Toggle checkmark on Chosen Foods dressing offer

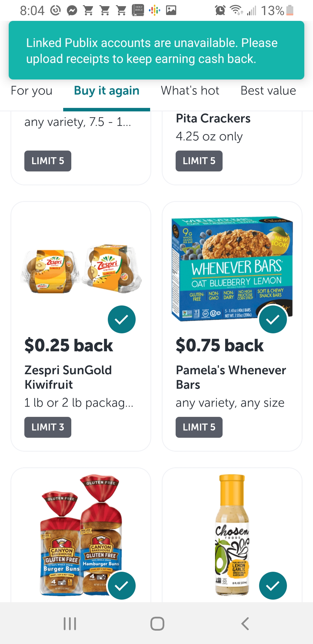(273, 585)
